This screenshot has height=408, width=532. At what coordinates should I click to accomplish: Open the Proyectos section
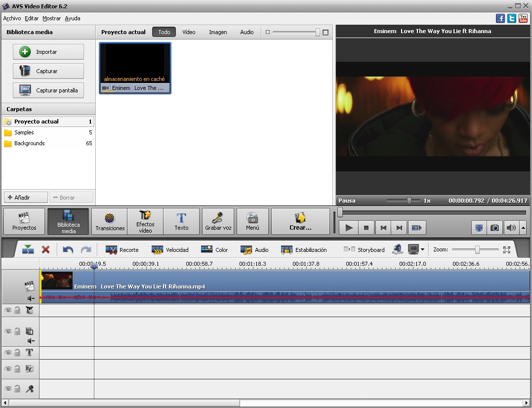coord(24,221)
